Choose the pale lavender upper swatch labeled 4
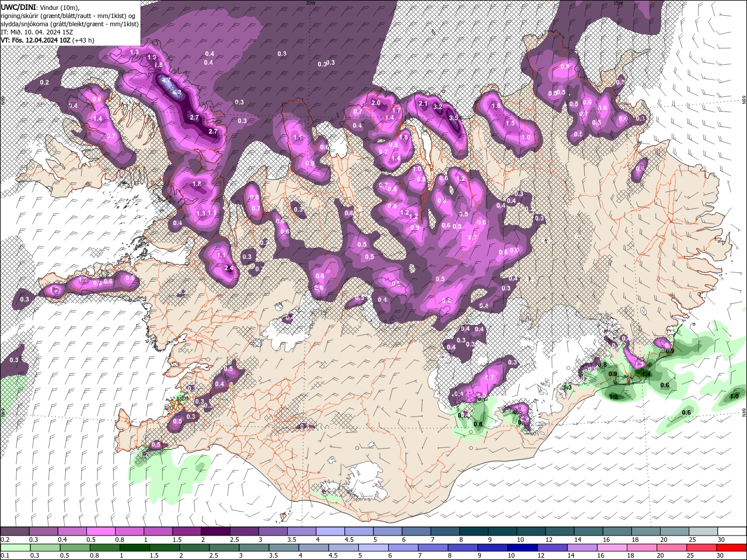This screenshot has width=747, height=560. pyautogui.click(x=330, y=531)
